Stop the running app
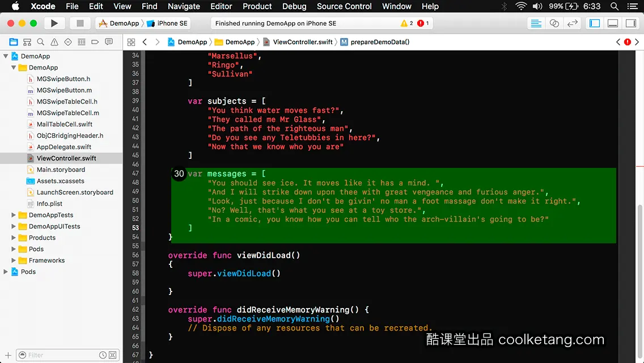644x363 pixels. coord(80,23)
